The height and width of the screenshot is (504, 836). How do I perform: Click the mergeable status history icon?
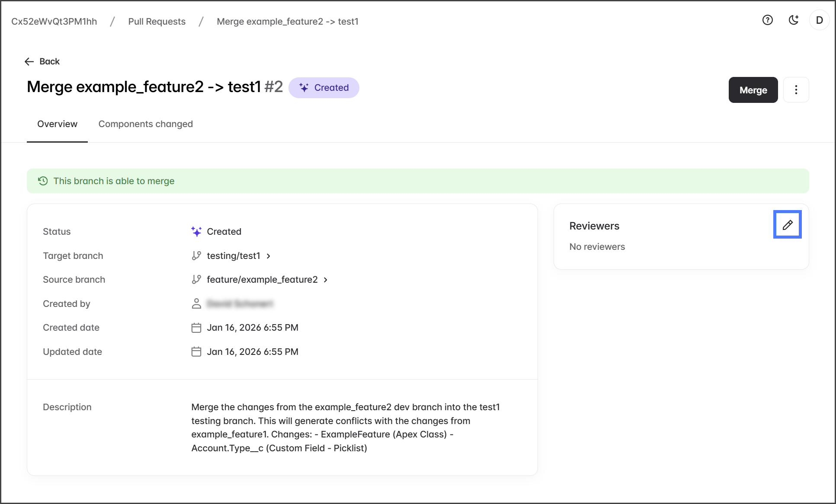(43, 181)
